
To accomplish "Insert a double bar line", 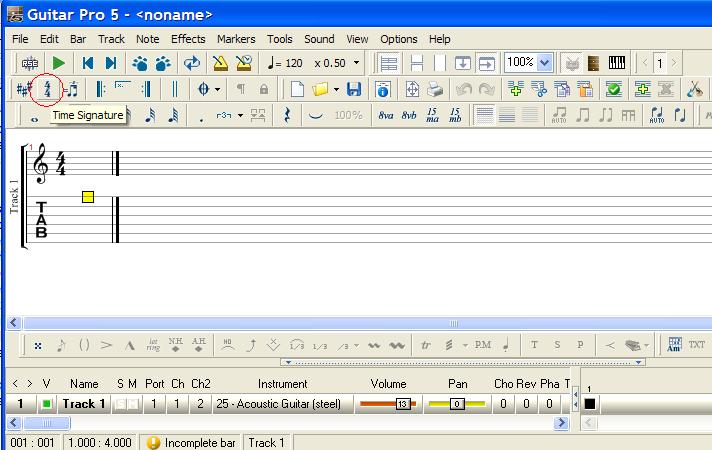I will pos(175,89).
